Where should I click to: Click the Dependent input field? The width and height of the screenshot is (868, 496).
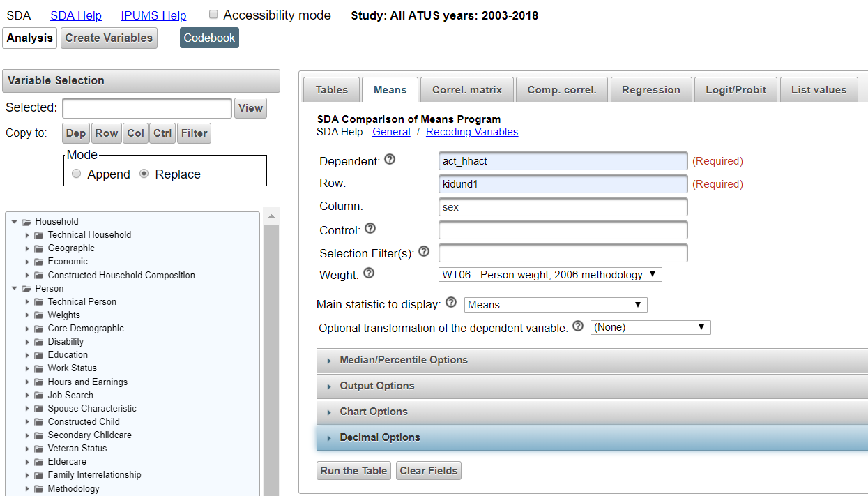(563, 161)
